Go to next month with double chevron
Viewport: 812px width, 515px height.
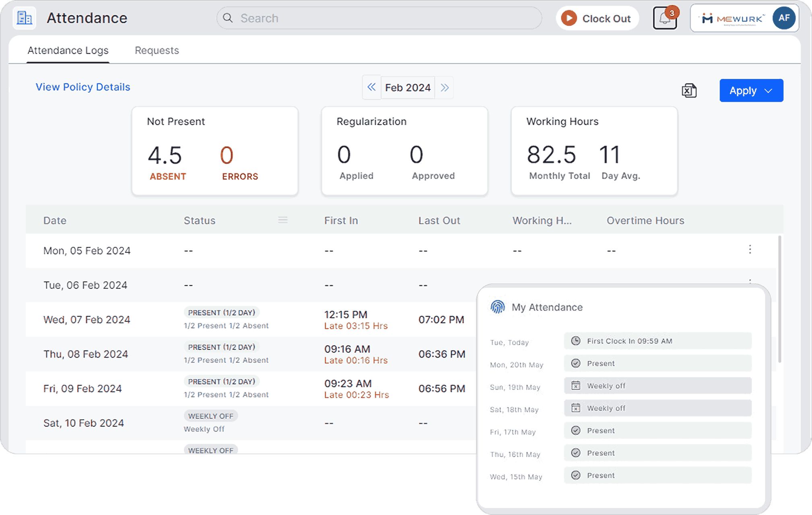click(x=444, y=87)
